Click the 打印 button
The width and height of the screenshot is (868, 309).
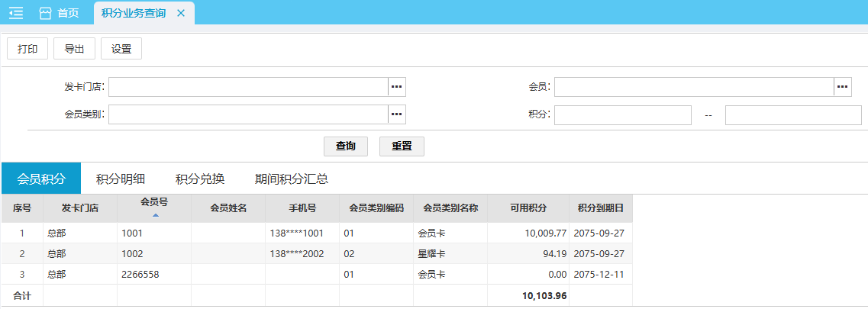click(x=27, y=49)
